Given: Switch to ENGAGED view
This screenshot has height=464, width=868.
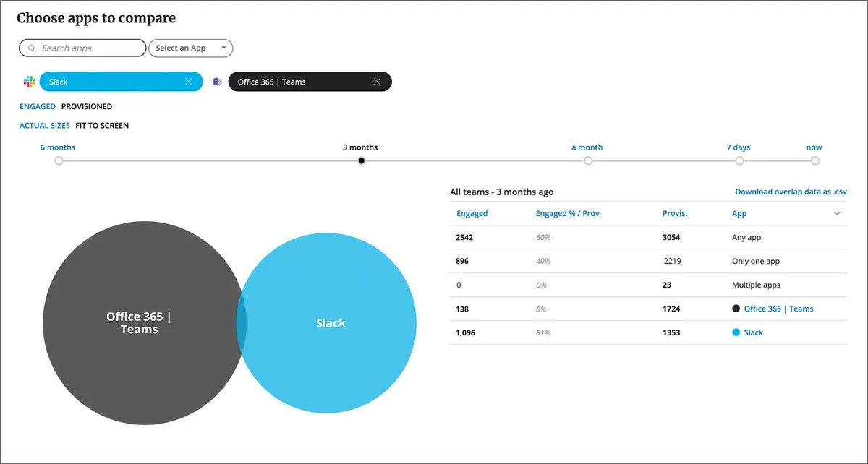Looking at the screenshot, I should [x=38, y=106].
